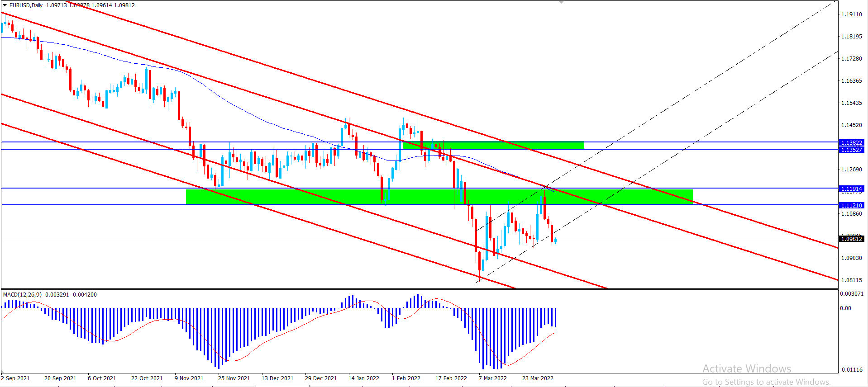Viewport: 868px width, 387px height.
Task: Click the 13 Dec 2021 date label
Action: point(277,378)
